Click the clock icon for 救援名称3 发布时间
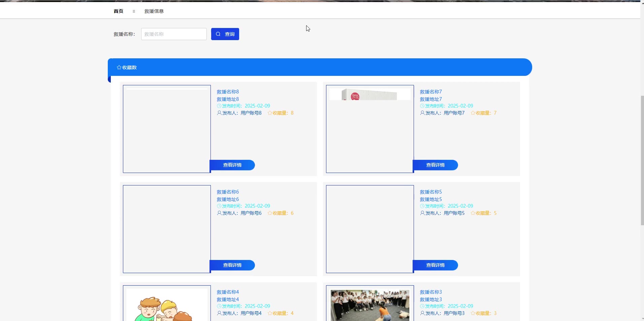This screenshot has width=644, height=321. click(x=422, y=306)
